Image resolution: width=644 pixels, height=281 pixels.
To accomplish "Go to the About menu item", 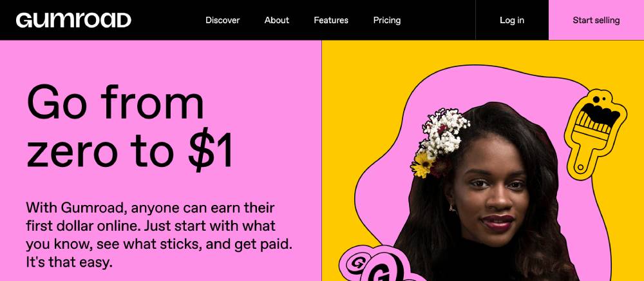I will pyautogui.click(x=277, y=20).
